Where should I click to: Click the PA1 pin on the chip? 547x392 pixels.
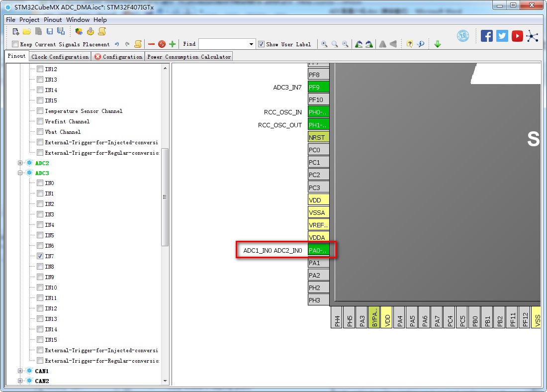[x=318, y=263]
